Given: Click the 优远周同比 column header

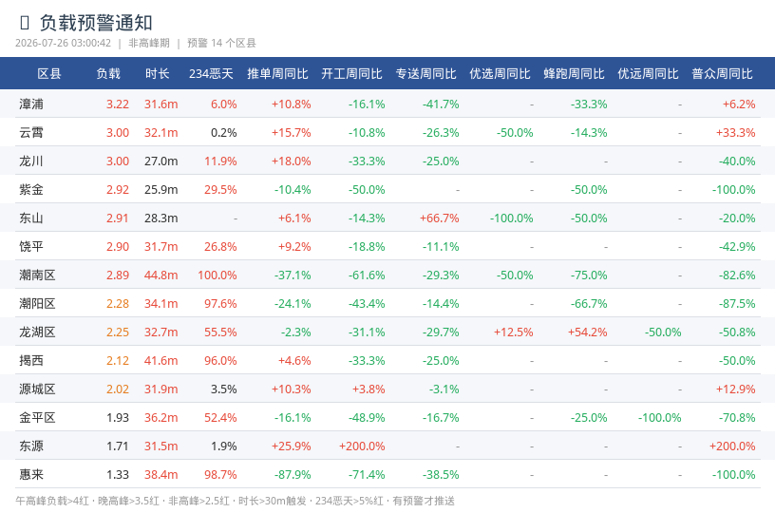Looking at the screenshot, I should (x=649, y=74).
